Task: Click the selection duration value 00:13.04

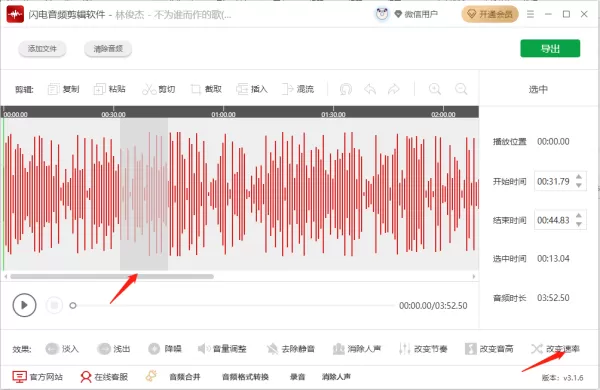Action: point(553,259)
